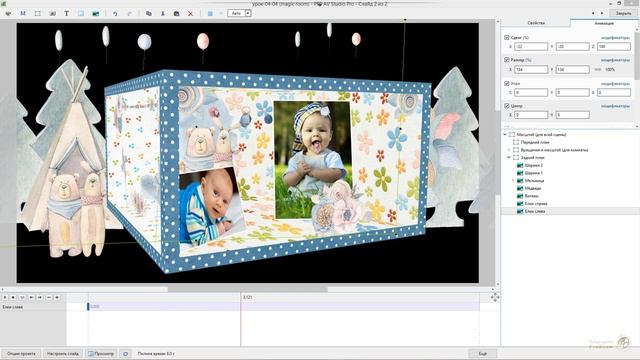Select the Медведи object in tree
640x360 pixels.
pyautogui.click(x=533, y=188)
